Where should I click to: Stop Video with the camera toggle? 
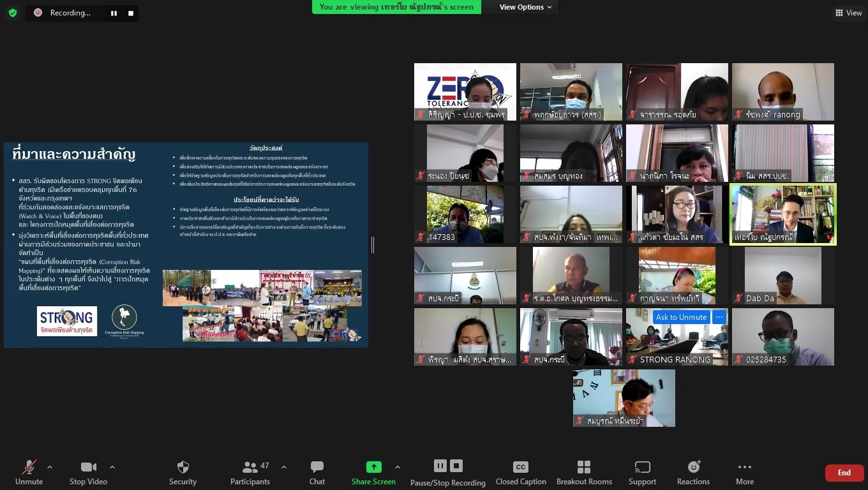click(88, 468)
